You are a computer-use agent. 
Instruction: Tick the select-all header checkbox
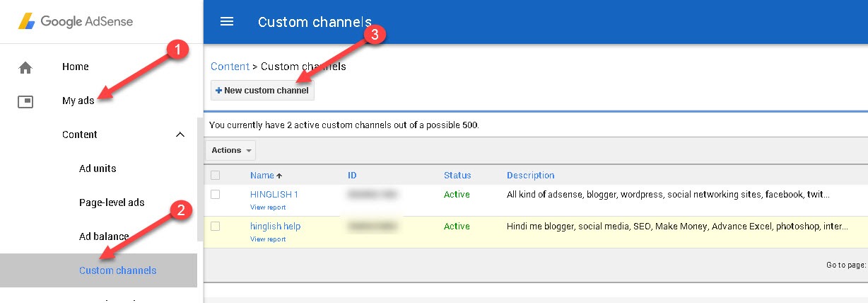point(216,176)
